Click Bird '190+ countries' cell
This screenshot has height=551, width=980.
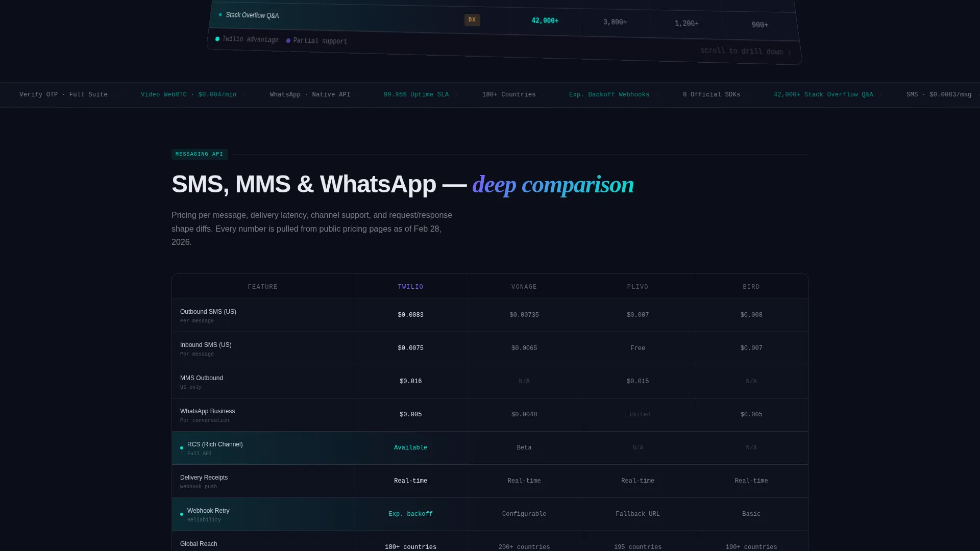click(751, 547)
